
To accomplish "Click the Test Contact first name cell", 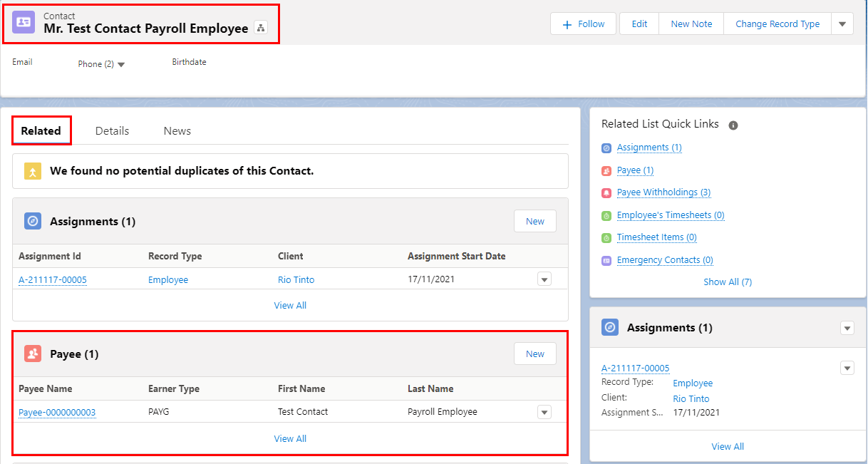I will coord(303,412).
